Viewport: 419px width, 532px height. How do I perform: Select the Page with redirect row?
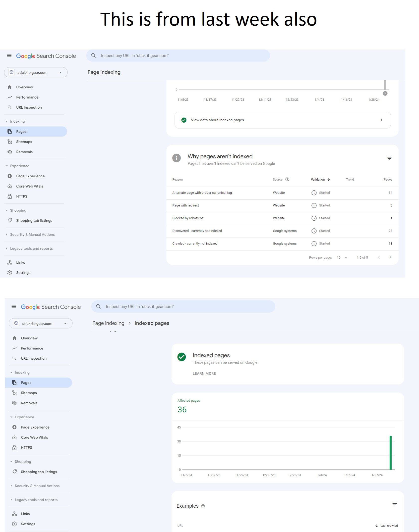[185, 205]
